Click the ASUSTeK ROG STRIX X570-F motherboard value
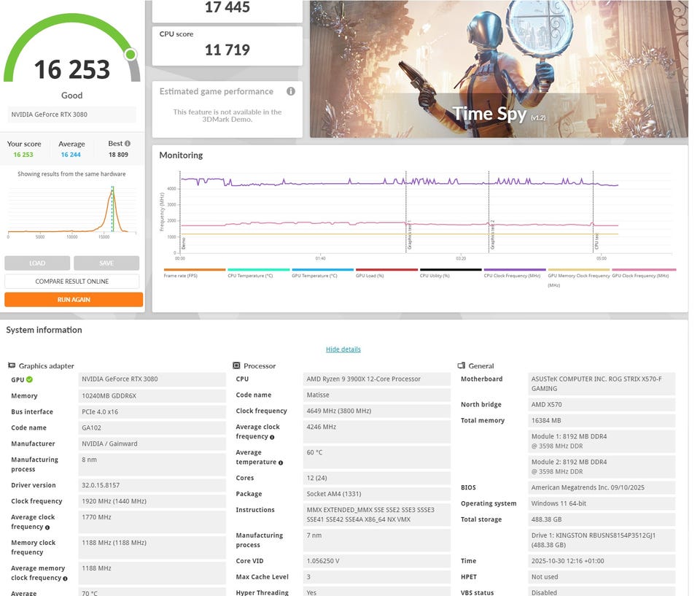 coord(602,384)
